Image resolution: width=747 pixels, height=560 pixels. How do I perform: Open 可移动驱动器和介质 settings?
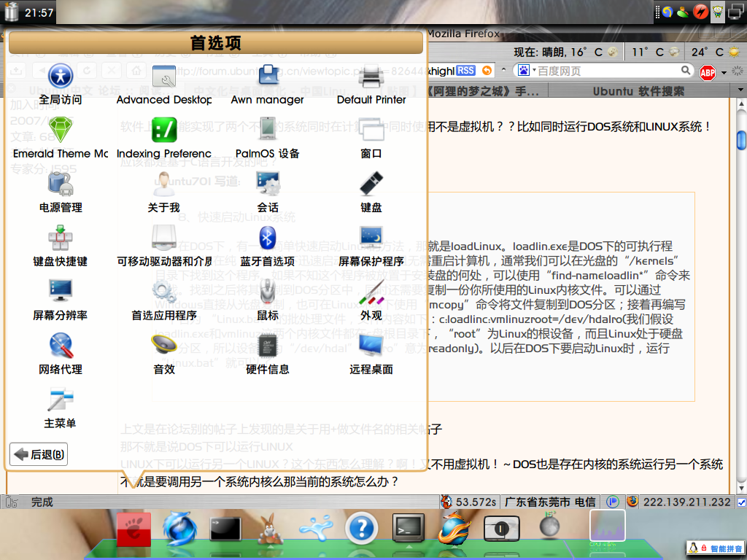tap(164, 246)
